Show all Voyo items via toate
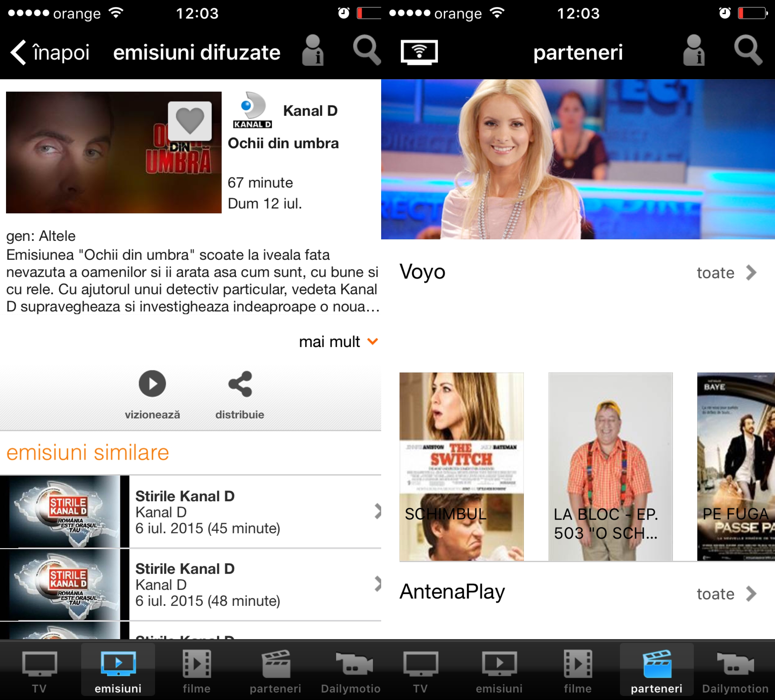This screenshot has height=700, width=775. (x=726, y=273)
